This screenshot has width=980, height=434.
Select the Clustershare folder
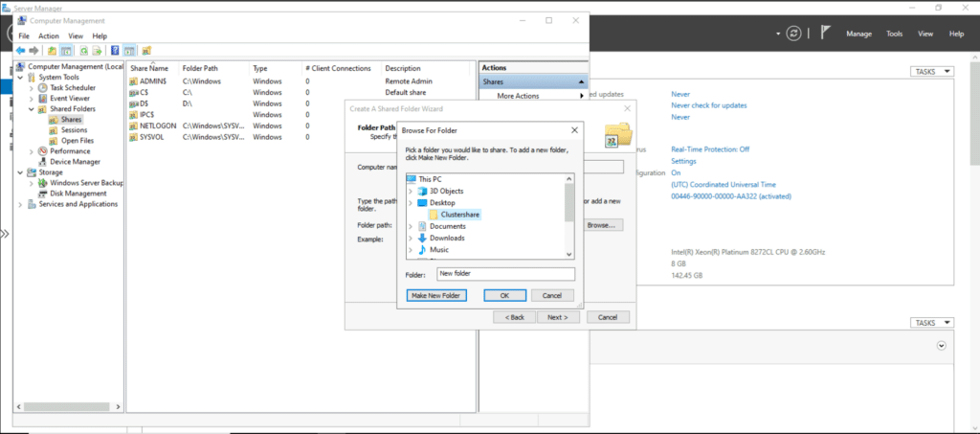[x=460, y=215]
